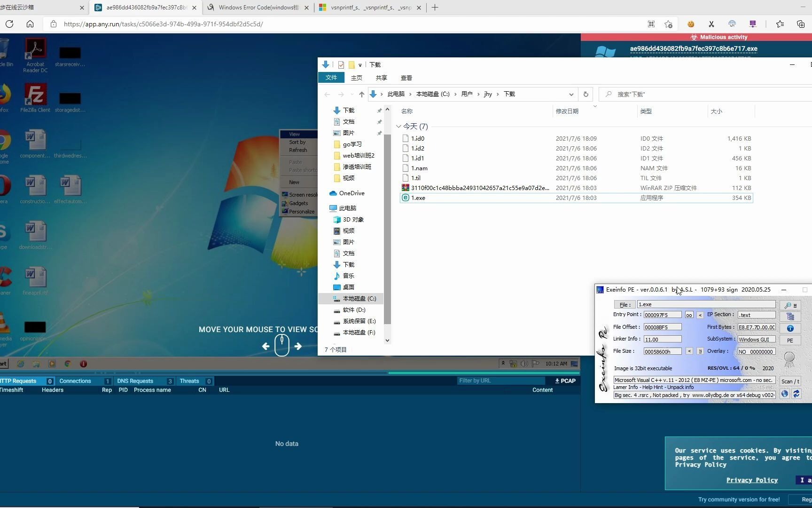Viewport: 812px width, 508px height.
Task: Open the browser favorites list icon
Action: 780,24
